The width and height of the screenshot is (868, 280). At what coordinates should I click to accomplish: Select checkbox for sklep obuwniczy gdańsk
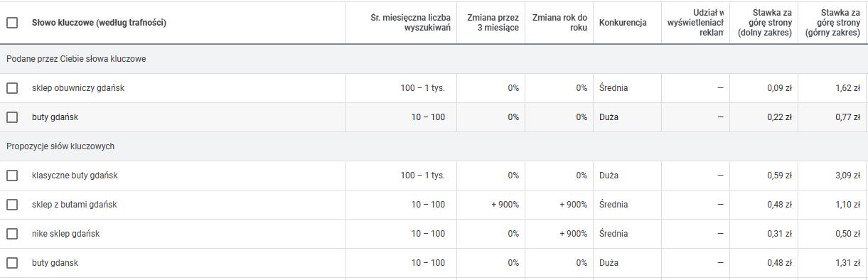(x=12, y=88)
